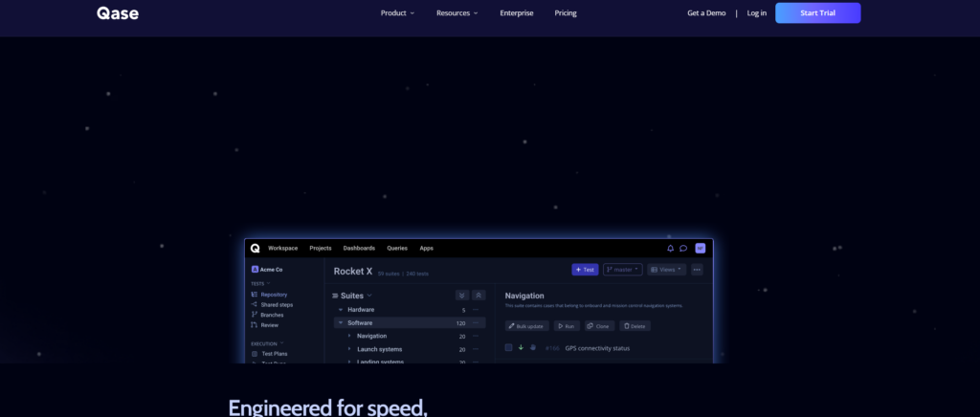Tick the GPS connectivity status checkbox
The height and width of the screenshot is (417, 980).
coord(509,347)
